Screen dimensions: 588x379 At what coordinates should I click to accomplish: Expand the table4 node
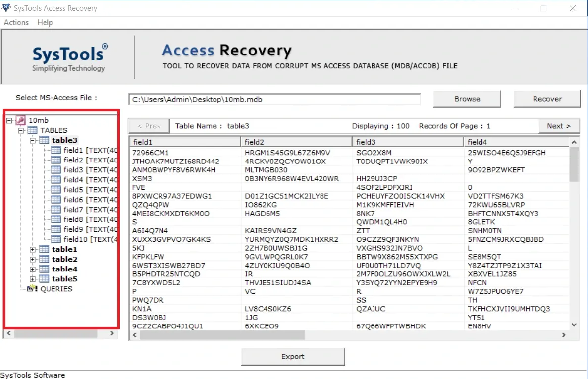click(33, 269)
